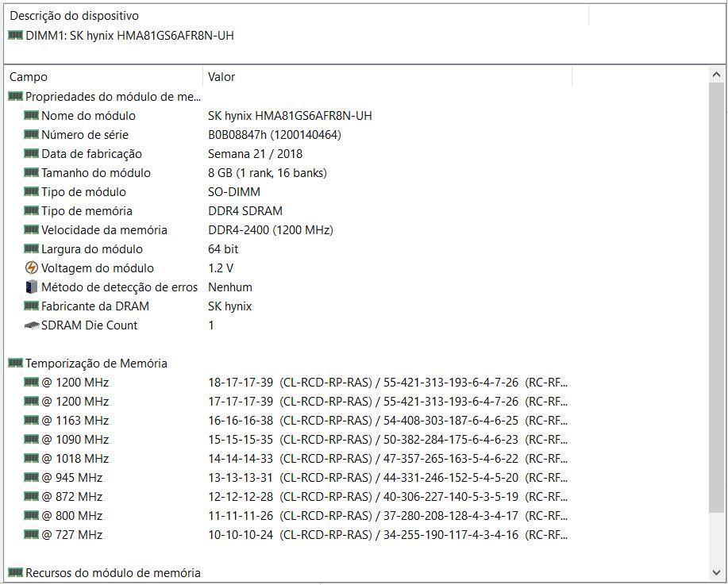This screenshot has height=585, width=728.
Task: Click the value 1.2 V
Action: pyautogui.click(x=221, y=267)
